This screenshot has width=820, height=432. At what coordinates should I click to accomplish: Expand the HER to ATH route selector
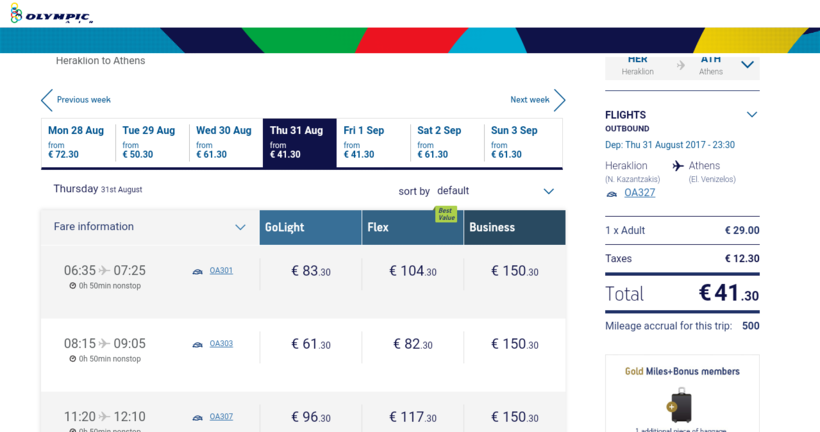[747, 65]
